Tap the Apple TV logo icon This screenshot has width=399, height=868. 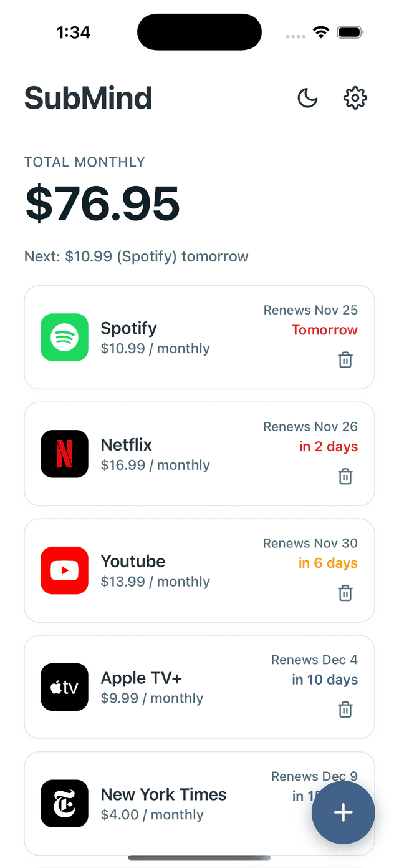point(64,687)
